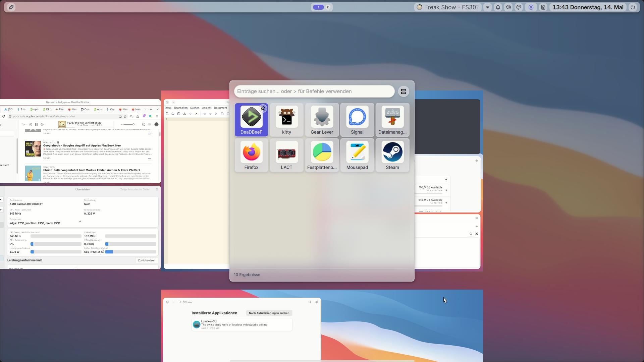The width and height of the screenshot is (644, 362).
Task: Open the Freak Show media player widget
Action: pyautogui.click(x=448, y=7)
